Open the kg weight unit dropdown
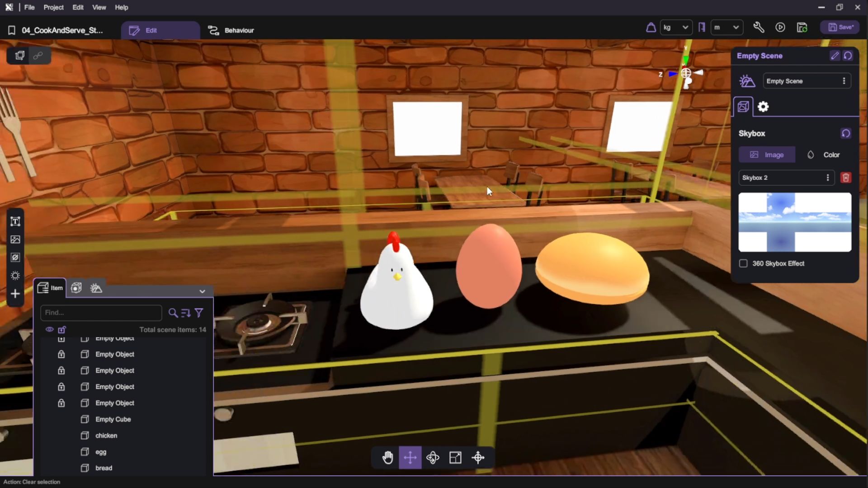 676,28
